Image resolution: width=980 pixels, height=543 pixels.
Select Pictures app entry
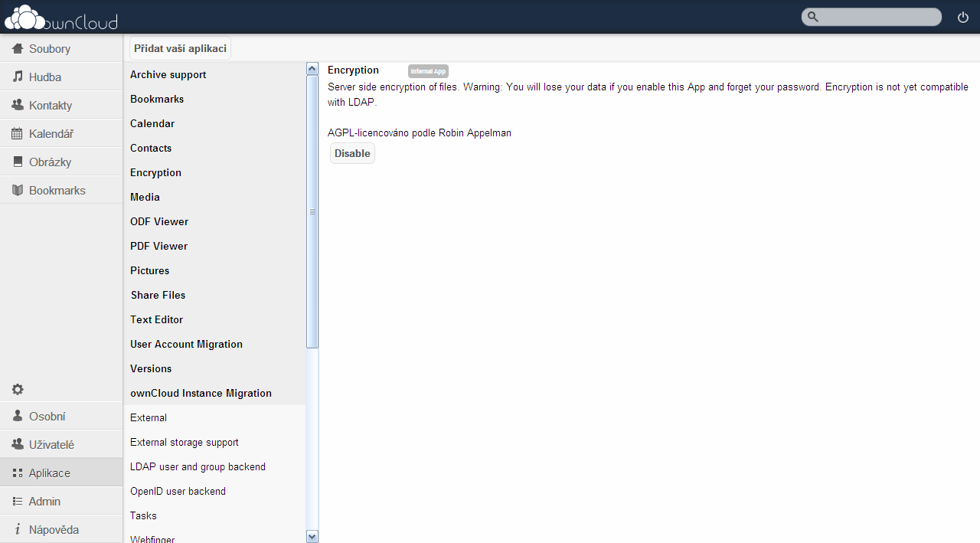(x=214, y=270)
